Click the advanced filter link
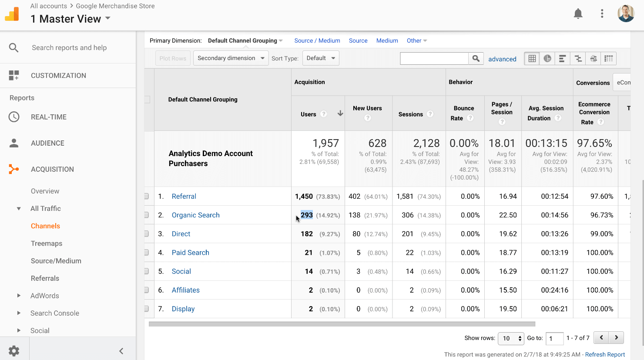644x360 pixels. [x=502, y=59]
